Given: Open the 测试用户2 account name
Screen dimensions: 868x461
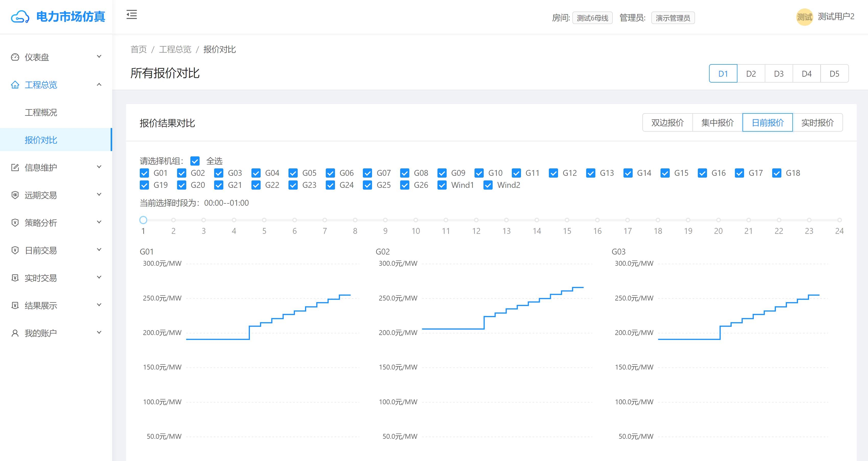Looking at the screenshot, I should point(836,17).
